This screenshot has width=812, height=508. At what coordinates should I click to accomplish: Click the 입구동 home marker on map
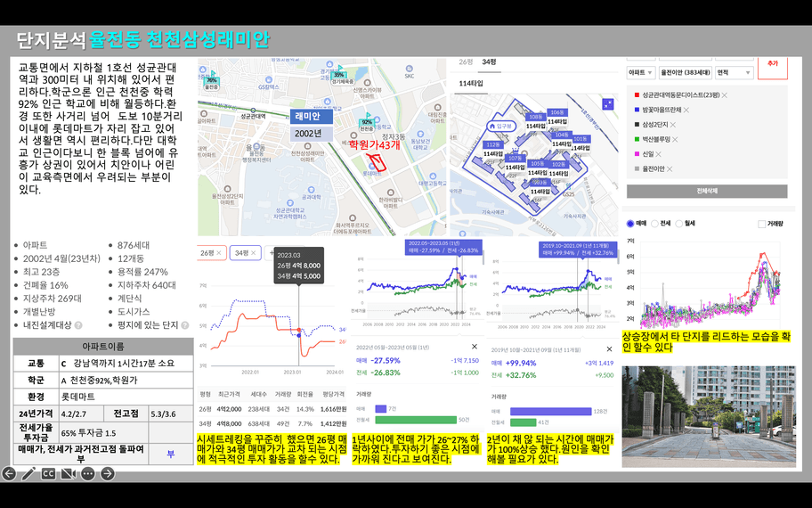click(x=500, y=126)
